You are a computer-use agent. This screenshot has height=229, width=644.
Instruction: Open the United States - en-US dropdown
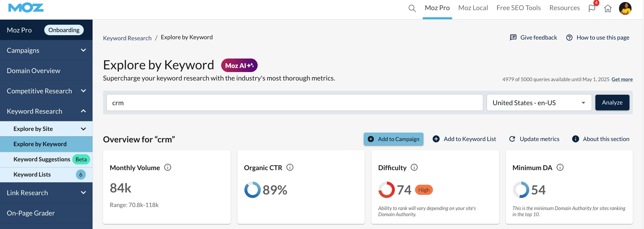pos(539,103)
